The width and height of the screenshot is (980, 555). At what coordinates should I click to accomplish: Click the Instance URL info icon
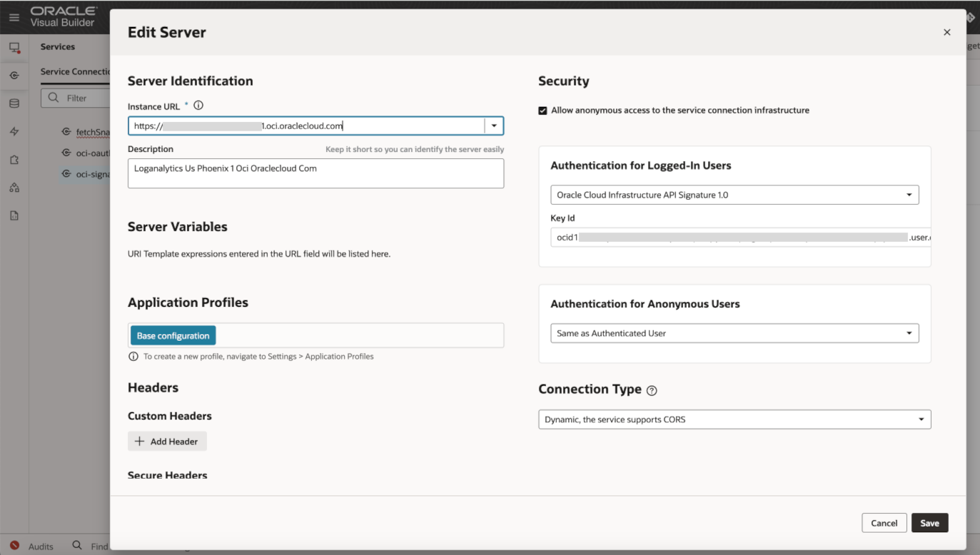(x=198, y=106)
